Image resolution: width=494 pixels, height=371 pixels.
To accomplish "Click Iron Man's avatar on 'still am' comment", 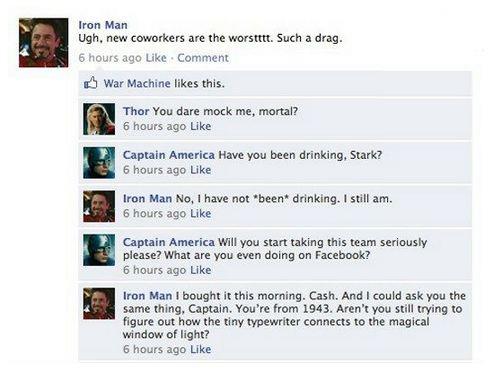I will 99,206.
